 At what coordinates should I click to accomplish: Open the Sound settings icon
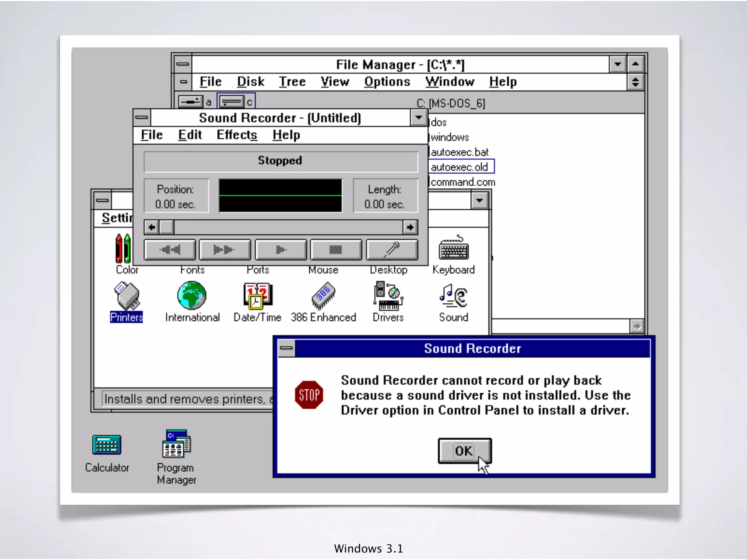click(453, 295)
